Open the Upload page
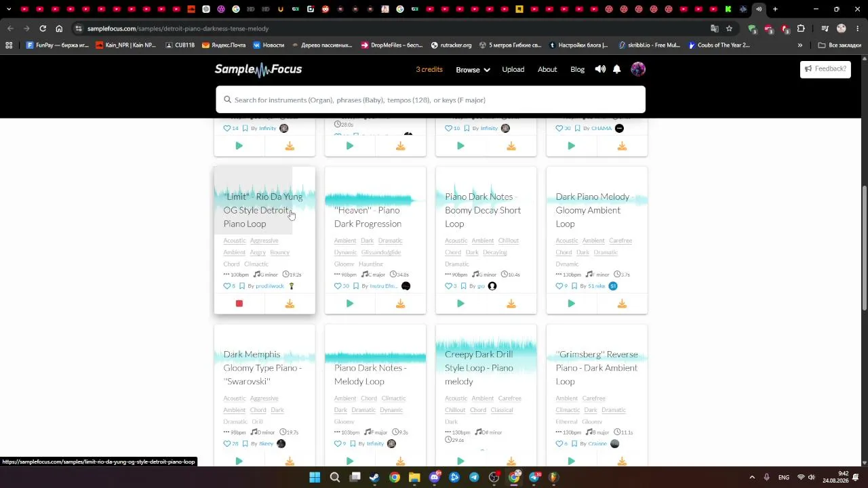The image size is (868, 488). click(x=513, y=69)
